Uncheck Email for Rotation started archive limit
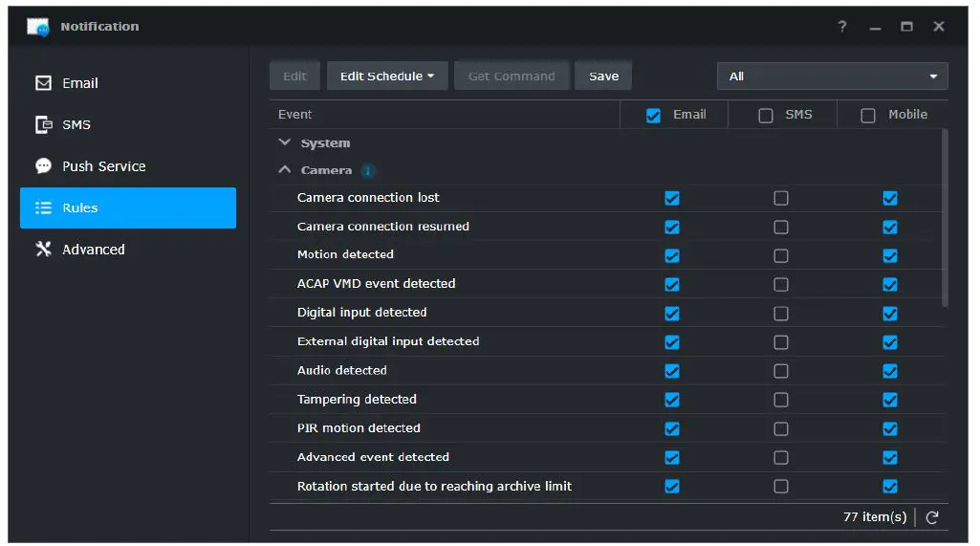The width and height of the screenshot is (980, 546). 672,486
